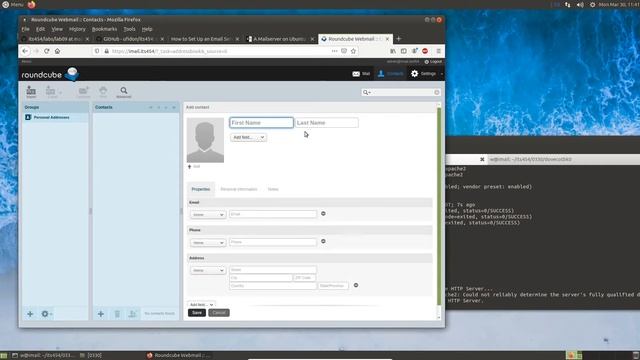Open the Firefox File menu
Screen dimensions: 640x360
pos(25,29)
